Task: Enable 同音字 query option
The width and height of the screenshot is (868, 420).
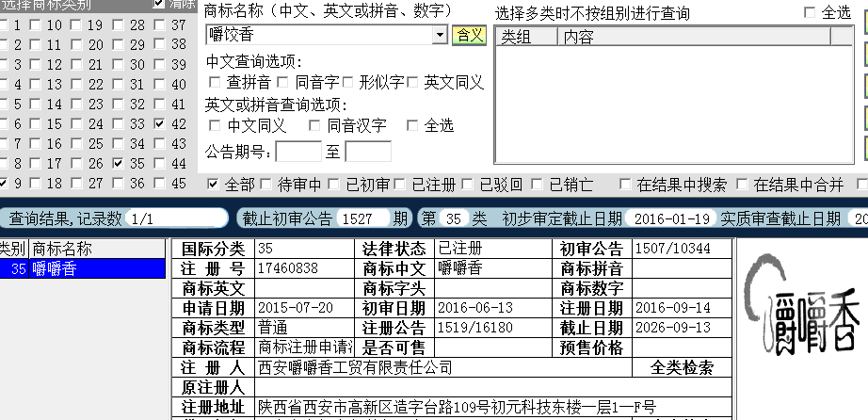Action: point(282,83)
